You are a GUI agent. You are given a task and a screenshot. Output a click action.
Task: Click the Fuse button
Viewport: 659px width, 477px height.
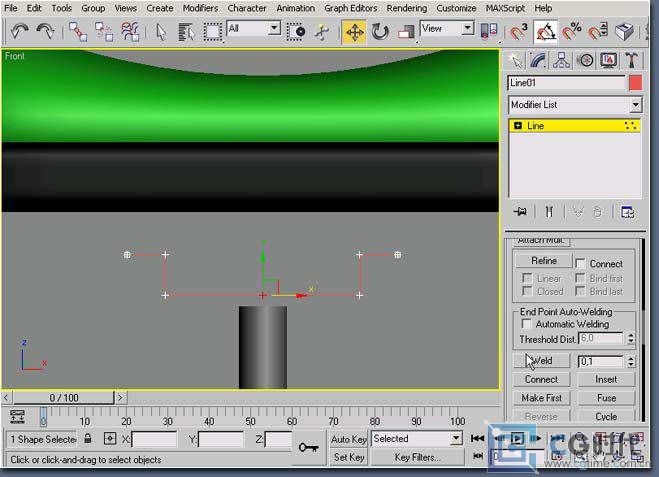[606, 398]
